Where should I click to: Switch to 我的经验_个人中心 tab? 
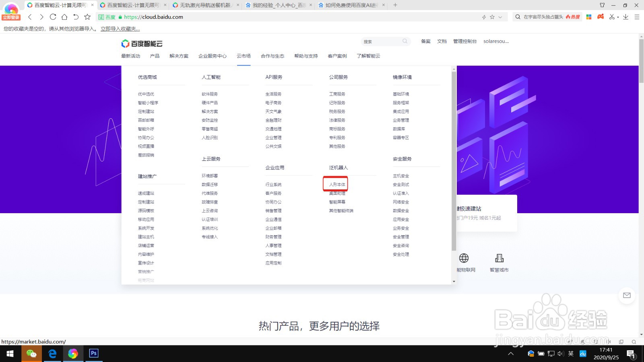point(279,5)
